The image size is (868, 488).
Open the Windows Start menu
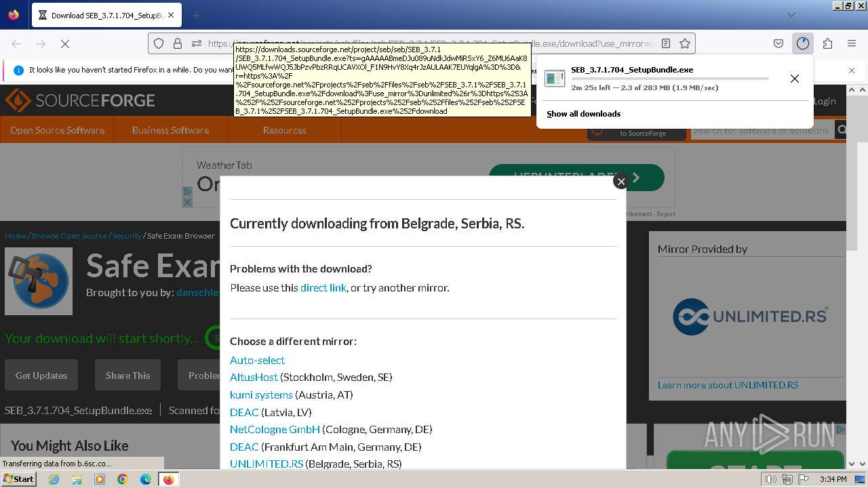[19, 479]
